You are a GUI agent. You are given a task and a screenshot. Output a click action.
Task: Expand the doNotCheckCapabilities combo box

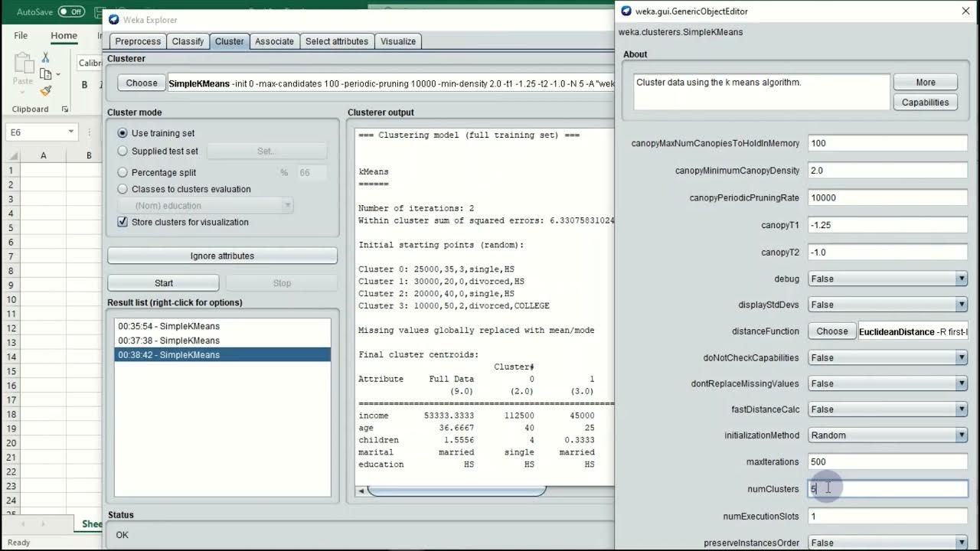(x=888, y=357)
